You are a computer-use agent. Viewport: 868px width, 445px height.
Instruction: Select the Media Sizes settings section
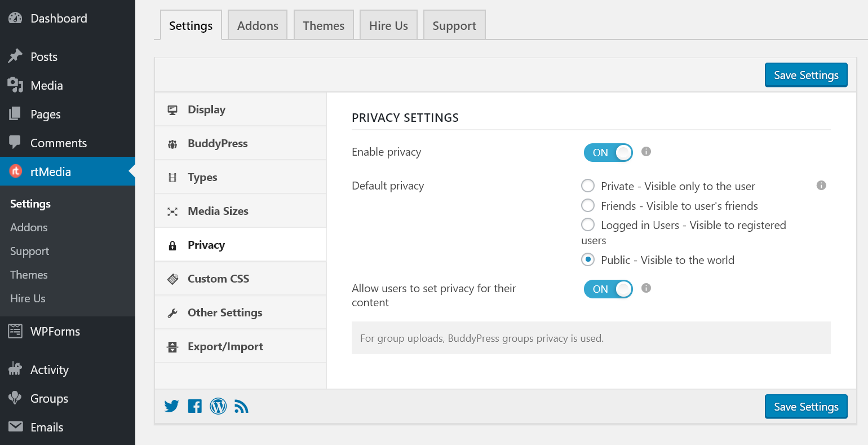pos(219,210)
